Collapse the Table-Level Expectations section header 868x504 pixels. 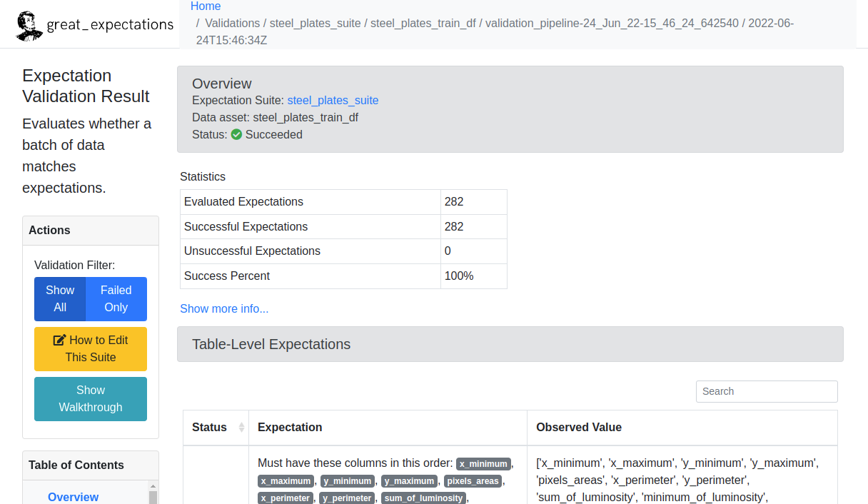tap(510, 344)
